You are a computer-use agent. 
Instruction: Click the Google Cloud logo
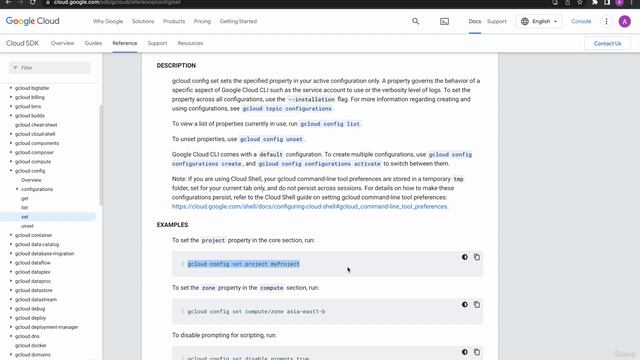tap(33, 21)
